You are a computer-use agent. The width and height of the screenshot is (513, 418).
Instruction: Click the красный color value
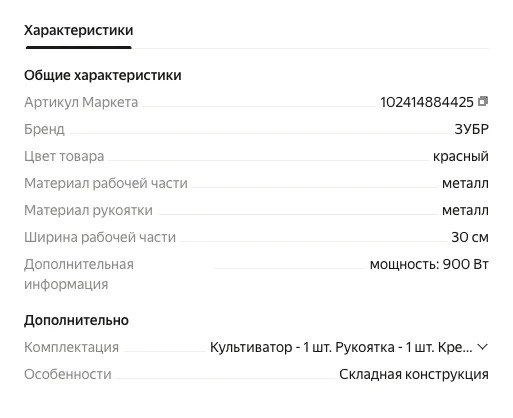[x=461, y=156]
